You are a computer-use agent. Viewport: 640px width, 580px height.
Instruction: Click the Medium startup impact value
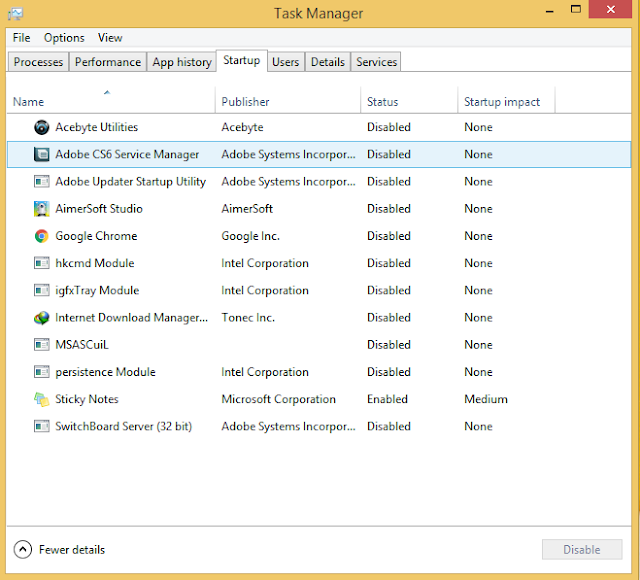(486, 399)
